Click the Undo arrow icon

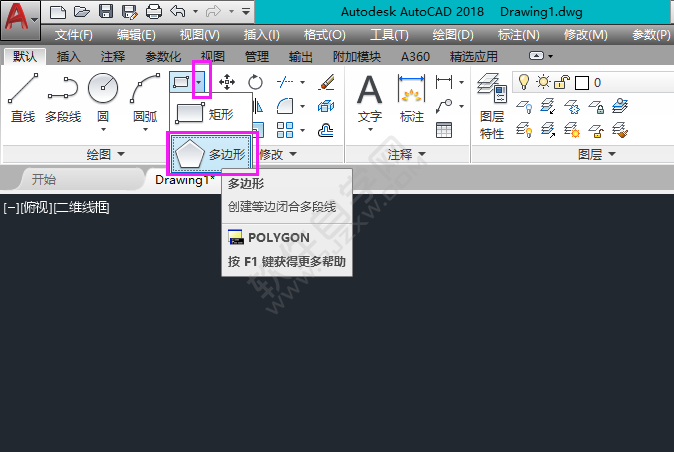[178, 12]
